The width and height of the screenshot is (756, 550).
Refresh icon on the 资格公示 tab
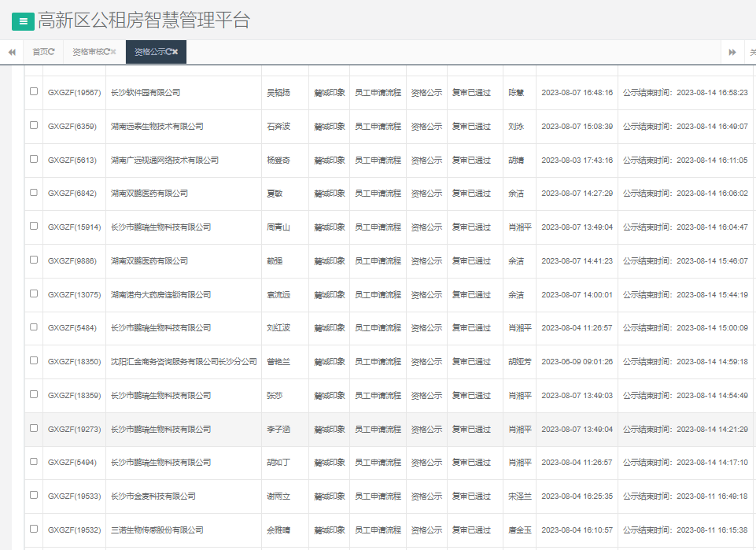pyautogui.click(x=168, y=52)
